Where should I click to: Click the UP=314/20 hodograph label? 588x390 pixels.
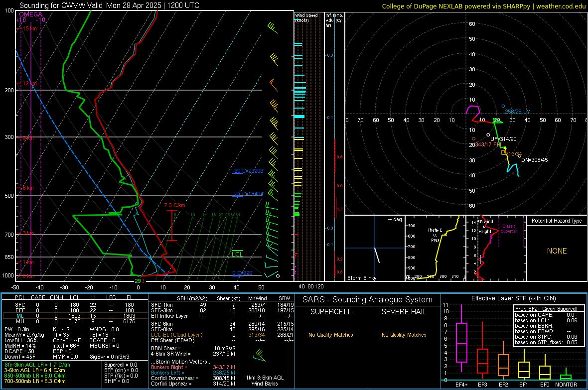[x=503, y=139]
